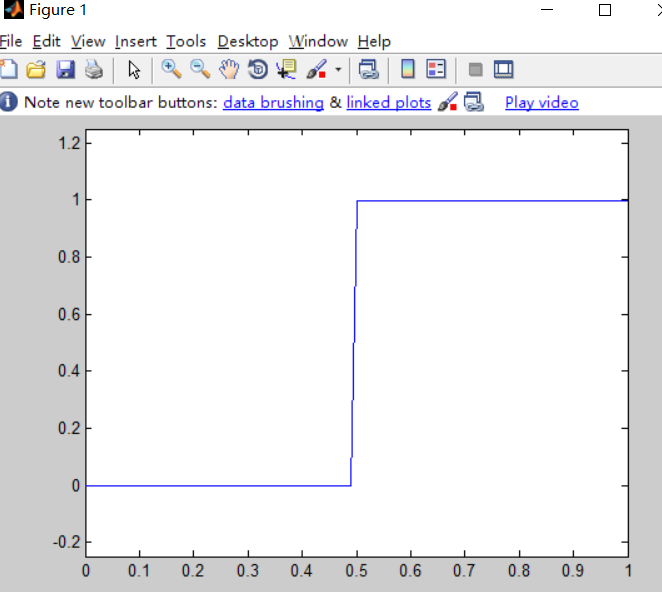Toggle the Data Cursor tool

point(286,69)
